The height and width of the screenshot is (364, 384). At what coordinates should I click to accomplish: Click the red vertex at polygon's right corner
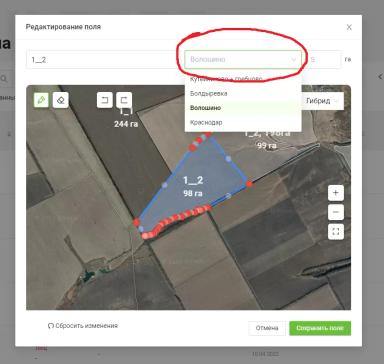point(249,184)
